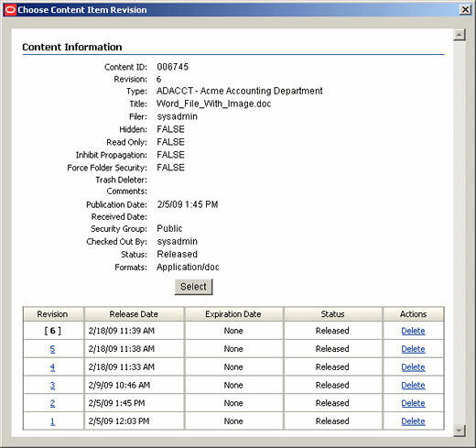Screen dimensions: 476x448
Task: Delete revision 1 released 12:03 PM
Action: [x=413, y=421]
